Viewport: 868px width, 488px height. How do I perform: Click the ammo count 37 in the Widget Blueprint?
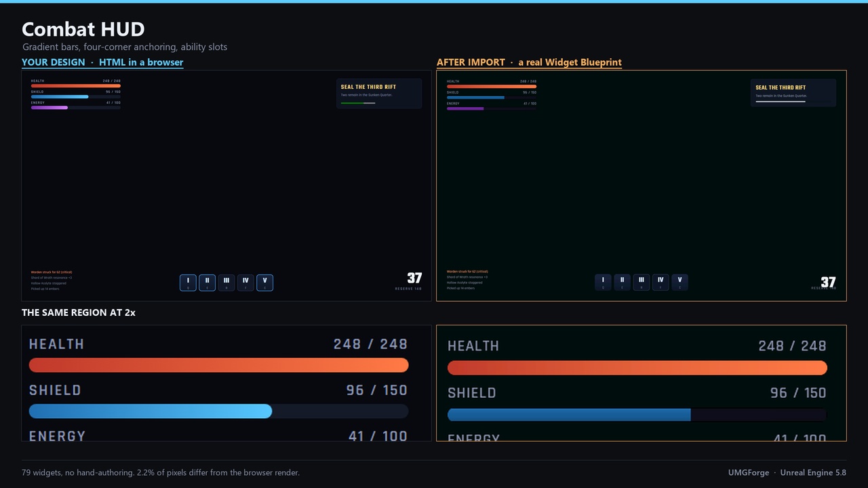pyautogui.click(x=828, y=282)
